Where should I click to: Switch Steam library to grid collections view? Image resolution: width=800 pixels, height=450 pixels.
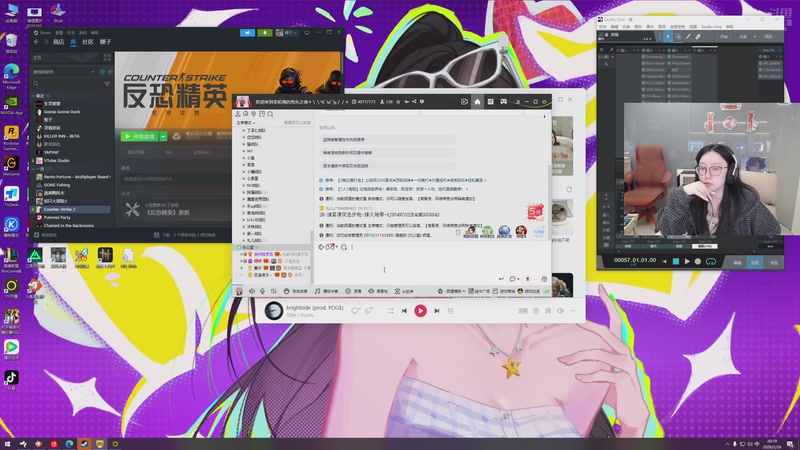(107, 57)
